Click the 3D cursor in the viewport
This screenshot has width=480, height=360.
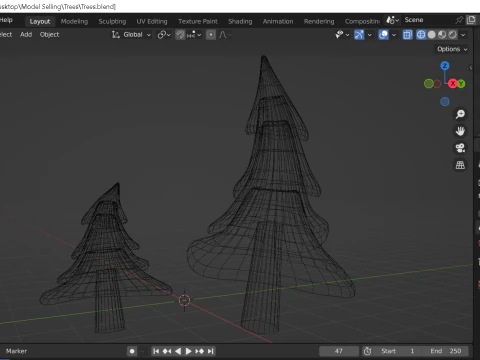[184, 300]
